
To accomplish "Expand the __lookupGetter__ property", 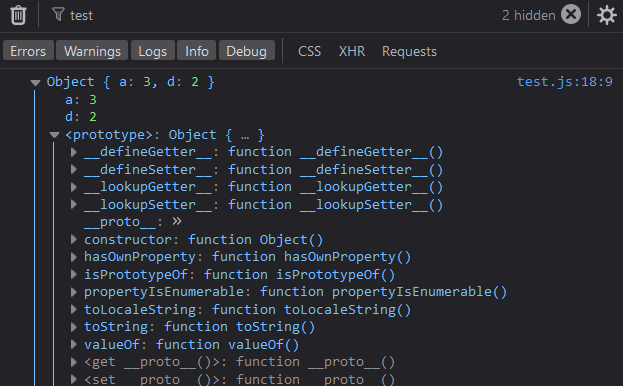I will [74, 187].
